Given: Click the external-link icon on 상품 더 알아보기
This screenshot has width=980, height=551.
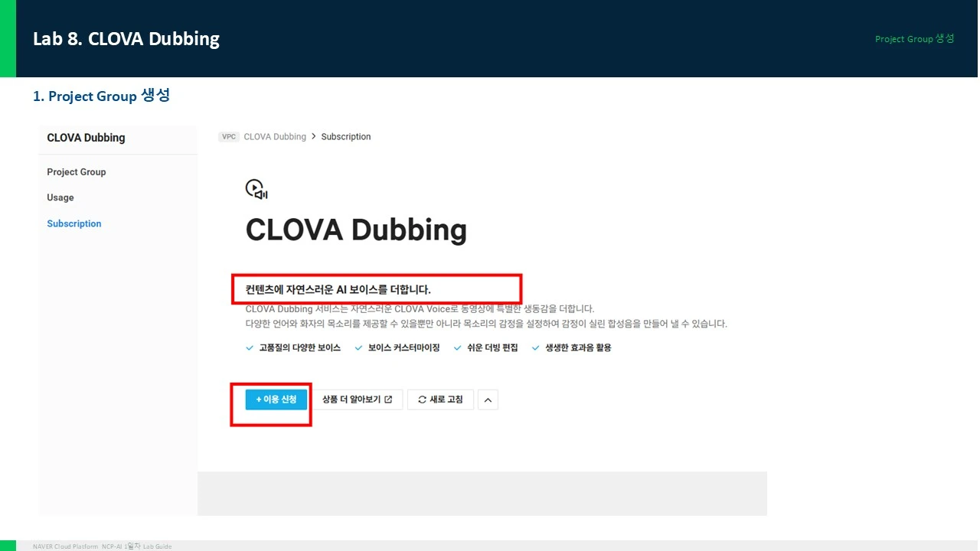Looking at the screenshot, I should (x=388, y=399).
